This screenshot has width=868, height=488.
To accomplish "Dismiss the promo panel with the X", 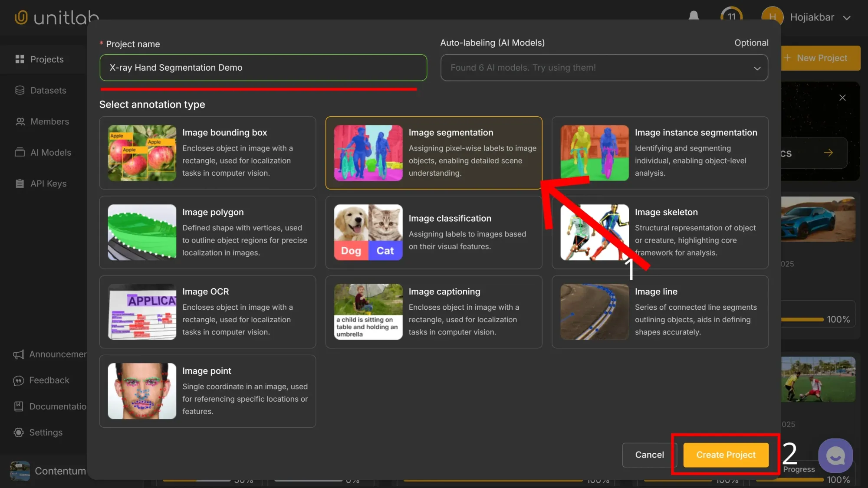I will [842, 98].
